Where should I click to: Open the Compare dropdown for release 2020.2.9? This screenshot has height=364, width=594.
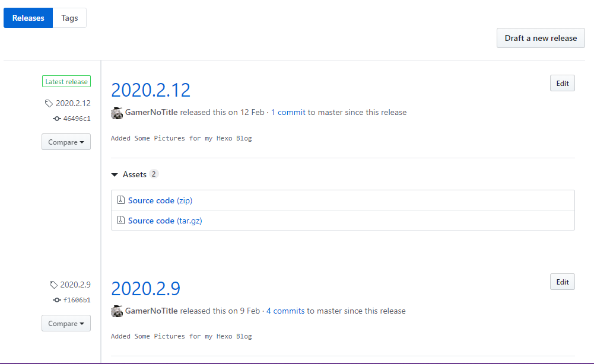[x=66, y=323]
